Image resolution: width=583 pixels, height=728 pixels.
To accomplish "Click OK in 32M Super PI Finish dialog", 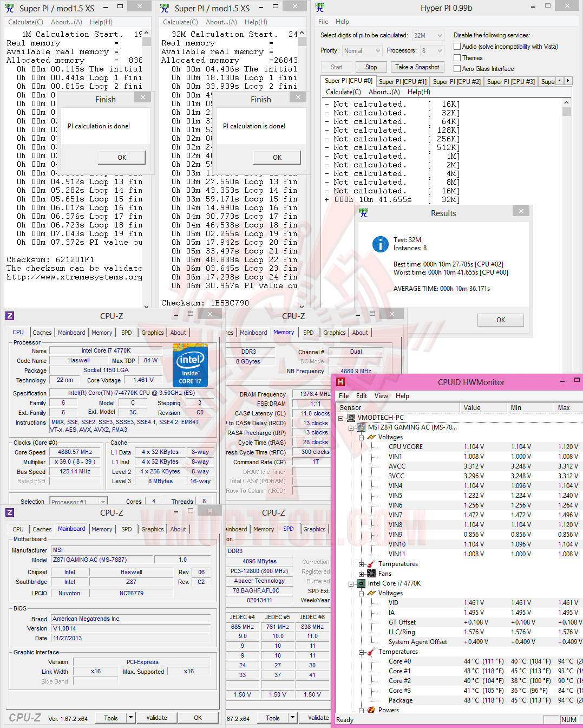I will (277, 157).
